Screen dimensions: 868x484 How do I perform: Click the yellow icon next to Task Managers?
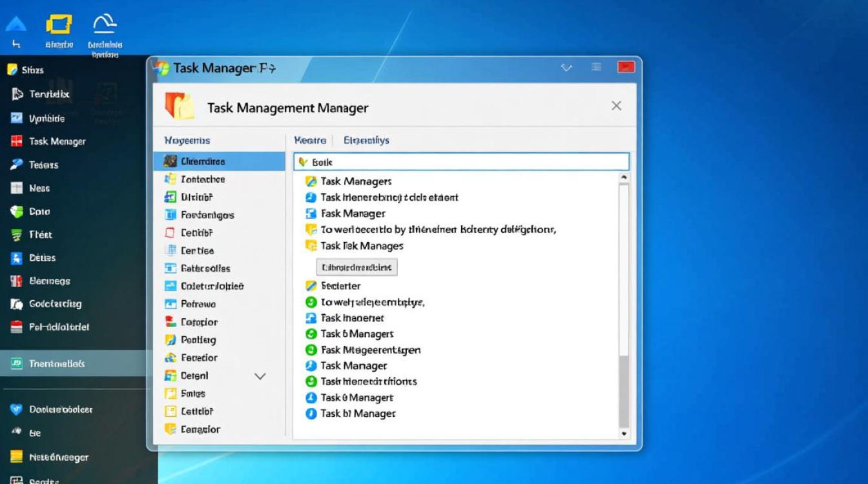point(311,181)
